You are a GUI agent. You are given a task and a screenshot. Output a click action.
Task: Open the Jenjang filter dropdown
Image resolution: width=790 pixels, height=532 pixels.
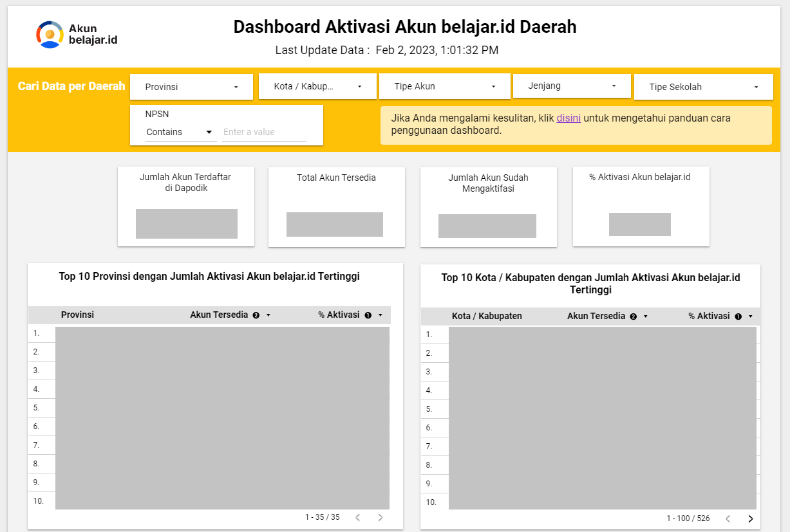572,86
